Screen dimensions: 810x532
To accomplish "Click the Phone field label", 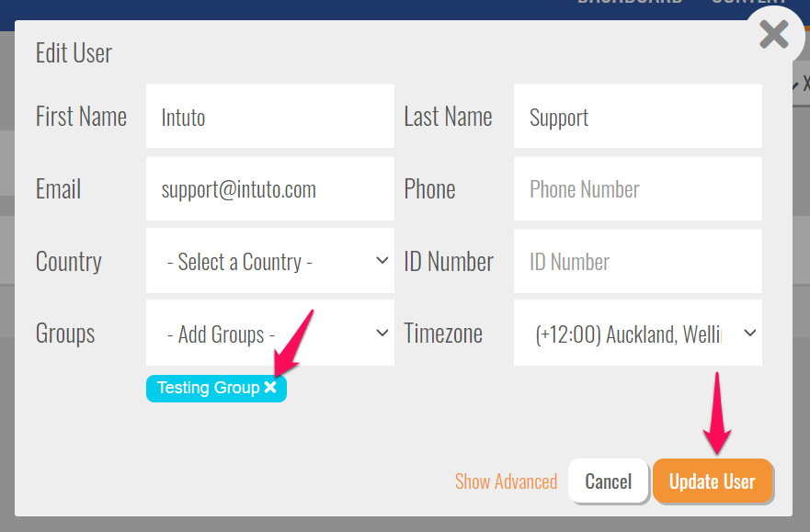I will 429,189.
